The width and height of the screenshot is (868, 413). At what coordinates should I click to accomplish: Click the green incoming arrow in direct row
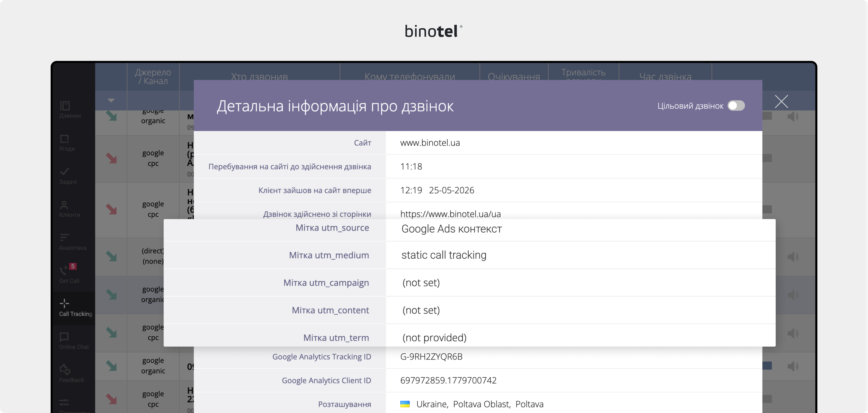click(x=111, y=257)
